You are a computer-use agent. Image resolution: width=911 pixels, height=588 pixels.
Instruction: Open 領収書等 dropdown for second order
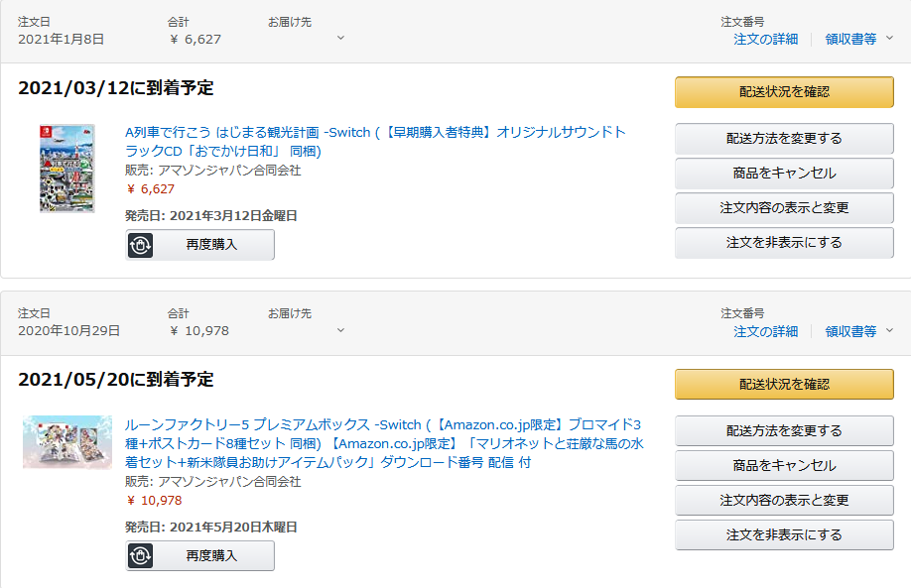(x=858, y=331)
